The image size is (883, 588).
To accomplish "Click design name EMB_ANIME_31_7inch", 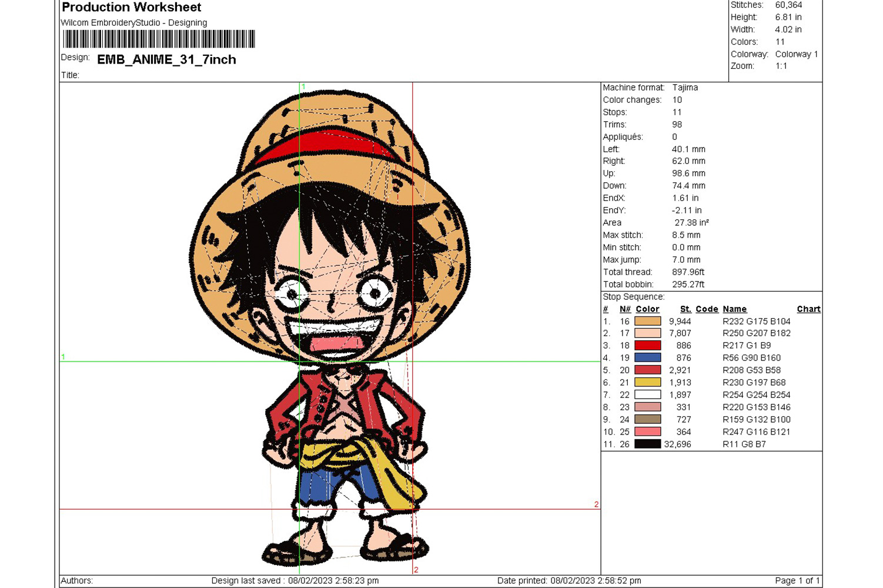I will (x=166, y=59).
